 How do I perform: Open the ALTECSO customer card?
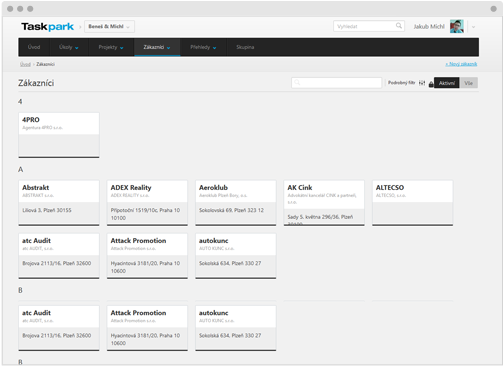[x=412, y=203]
